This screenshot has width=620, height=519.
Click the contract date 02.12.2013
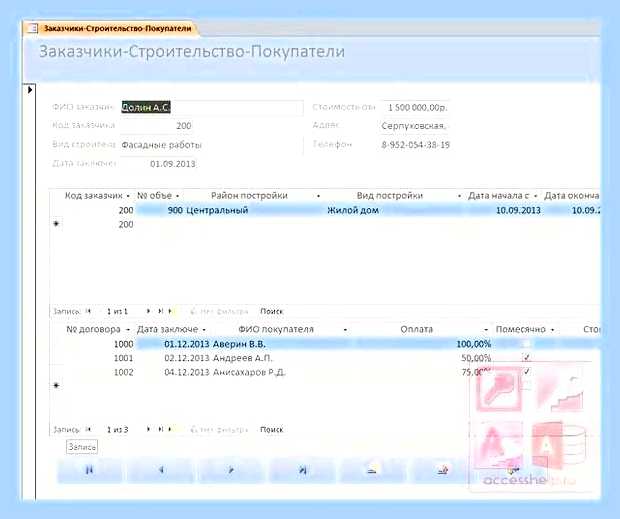click(187, 358)
